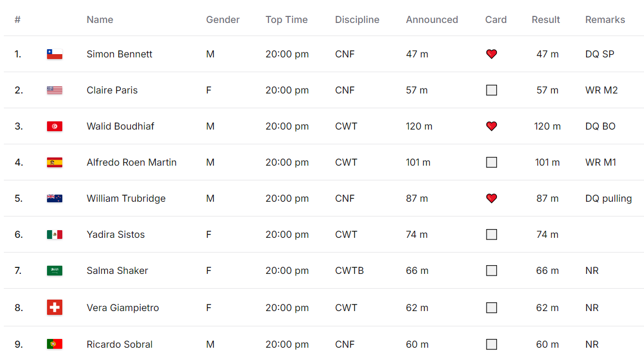Click the Announced column header

(x=432, y=20)
